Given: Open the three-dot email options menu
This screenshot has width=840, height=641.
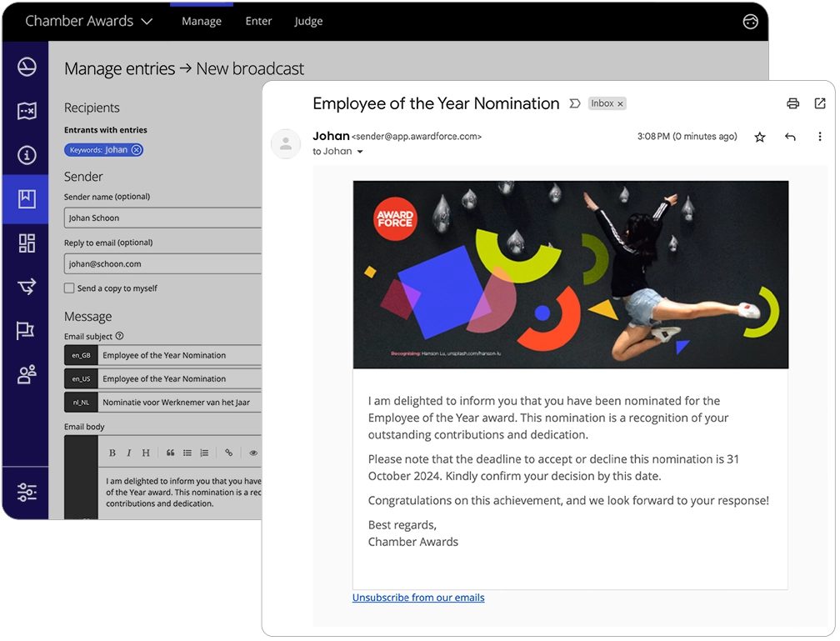Looking at the screenshot, I should [x=820, y=137].
